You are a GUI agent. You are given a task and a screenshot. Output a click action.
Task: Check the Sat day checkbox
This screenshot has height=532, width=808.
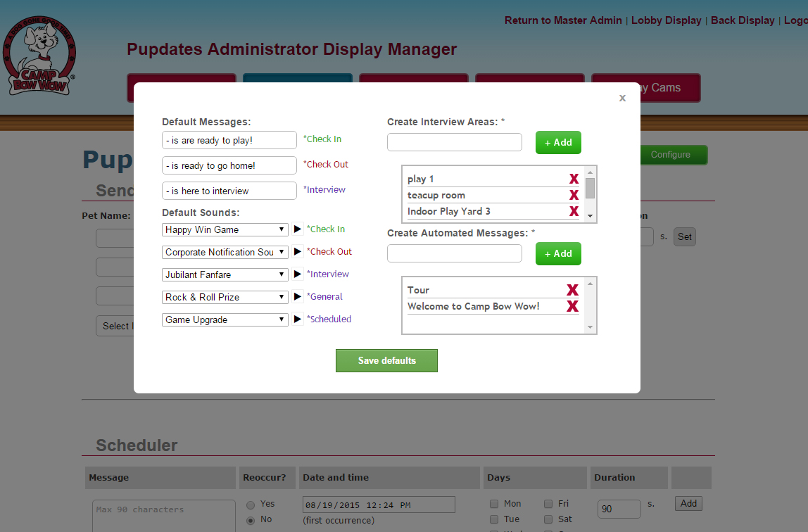click(548, 519)
